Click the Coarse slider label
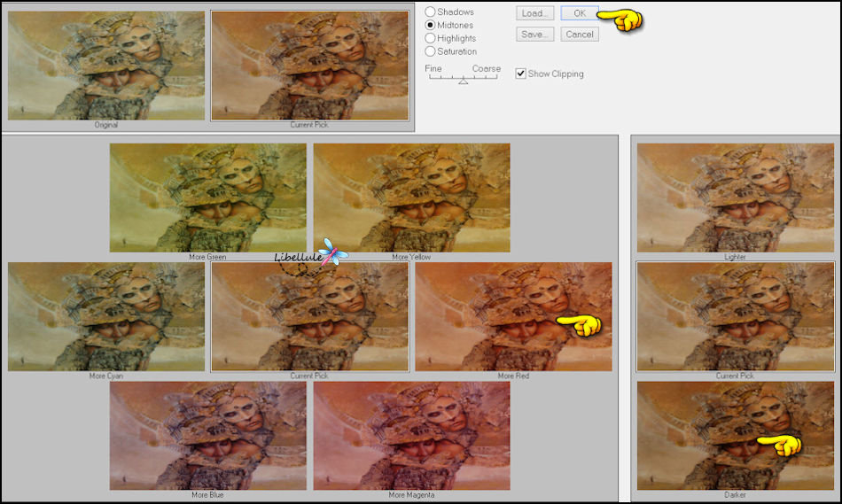 (486, 68)
